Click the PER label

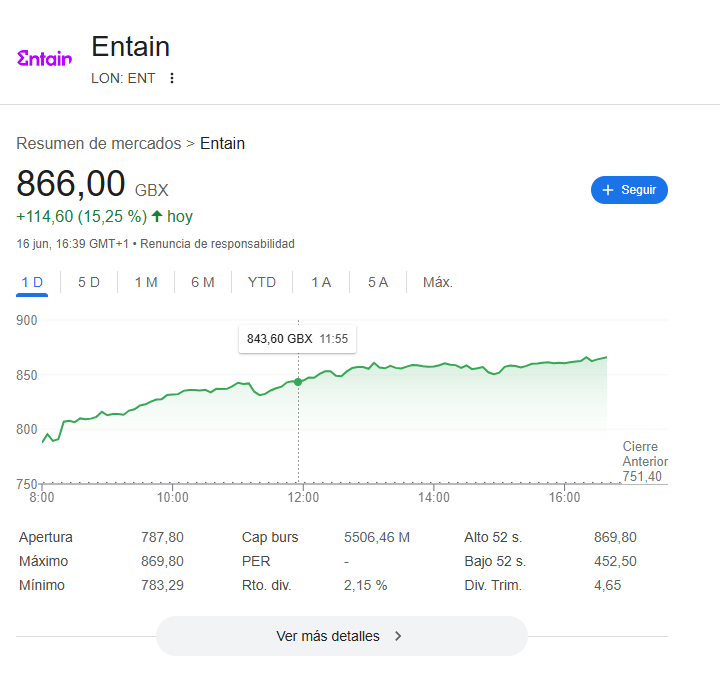coord(256,561)
